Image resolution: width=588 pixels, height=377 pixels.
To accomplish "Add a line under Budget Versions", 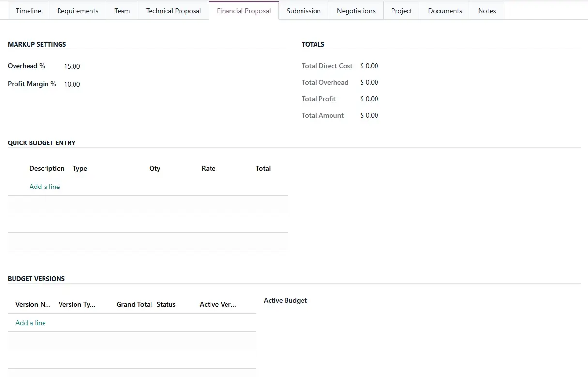I will click(30, 323).
